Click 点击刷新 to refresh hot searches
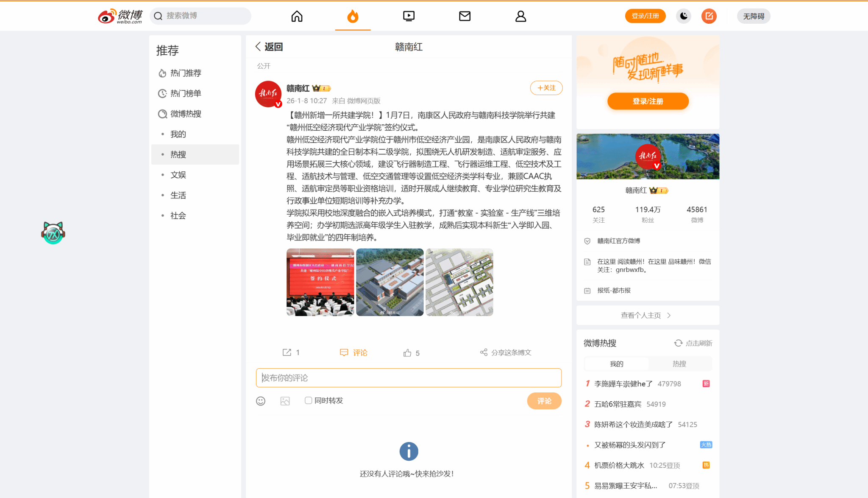The width and height of the screenshot is (868, 498). [x=693, y=343]
